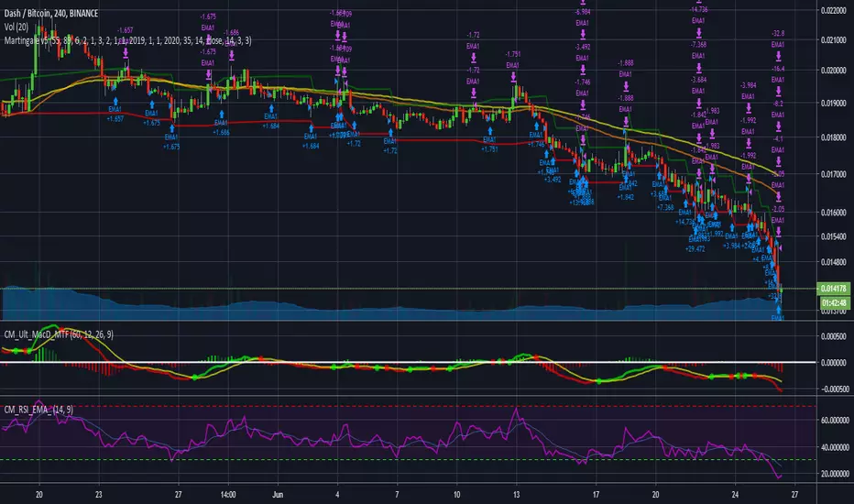Select the Vol (20) indicator legend

[16, 27]
